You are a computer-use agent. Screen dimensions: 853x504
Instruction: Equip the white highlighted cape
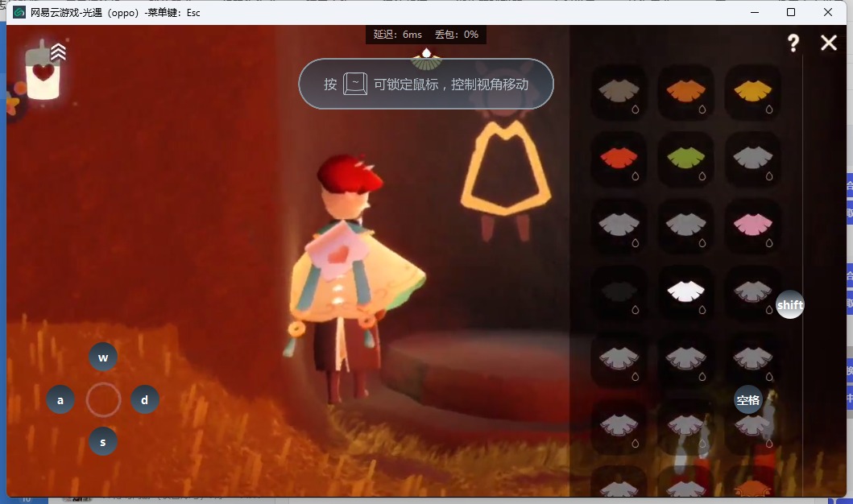coord(685,291)
